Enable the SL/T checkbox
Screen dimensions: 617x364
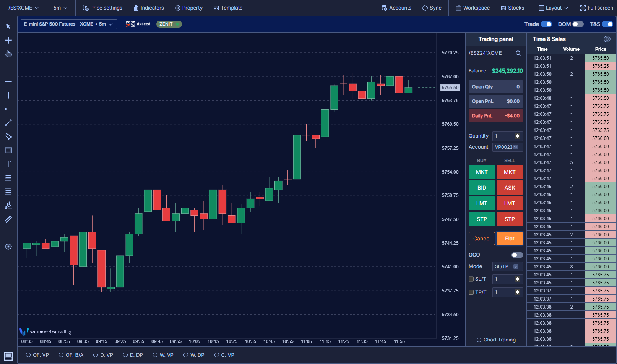(471, 279)
